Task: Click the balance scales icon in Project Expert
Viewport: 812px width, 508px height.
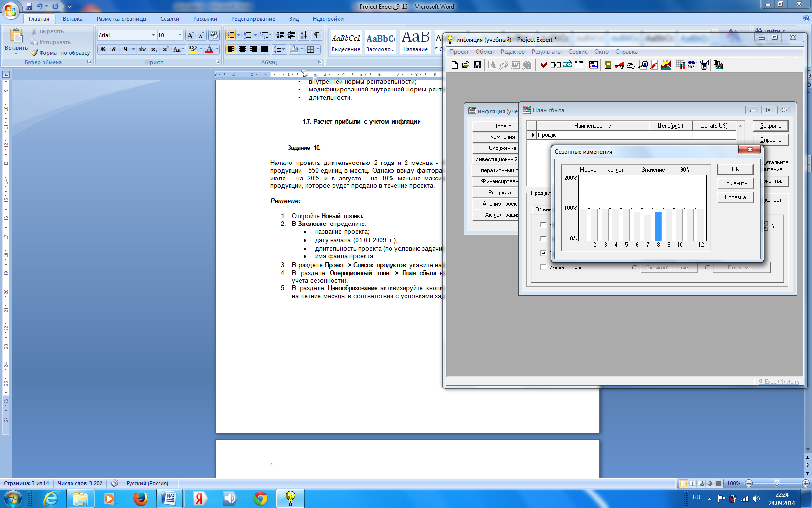Action: [x=631, y=65]
